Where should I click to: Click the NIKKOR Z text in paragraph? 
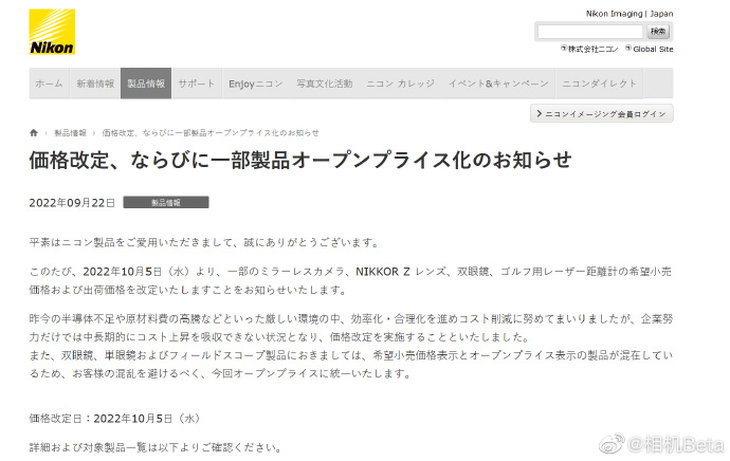[383, 271]
